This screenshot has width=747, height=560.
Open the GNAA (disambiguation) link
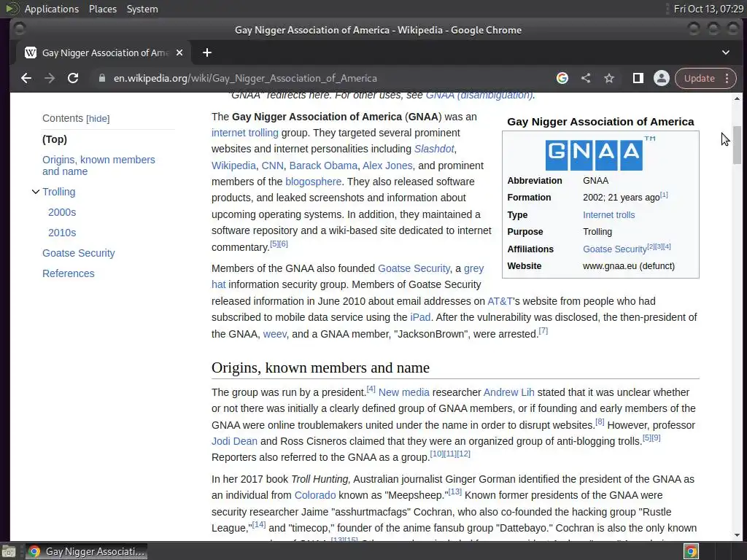click(x=479, y=96)
